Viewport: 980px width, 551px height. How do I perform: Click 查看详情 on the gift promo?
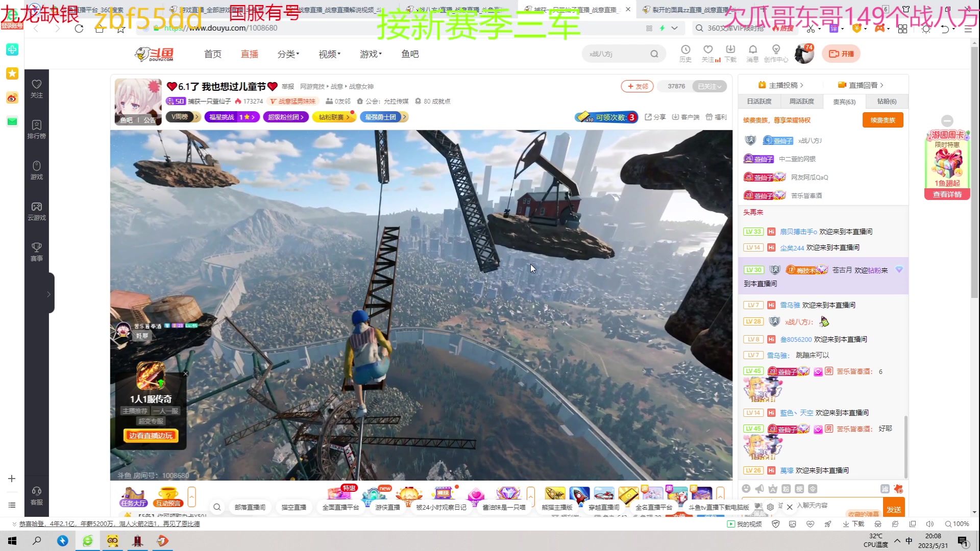(x=947, y=194)
